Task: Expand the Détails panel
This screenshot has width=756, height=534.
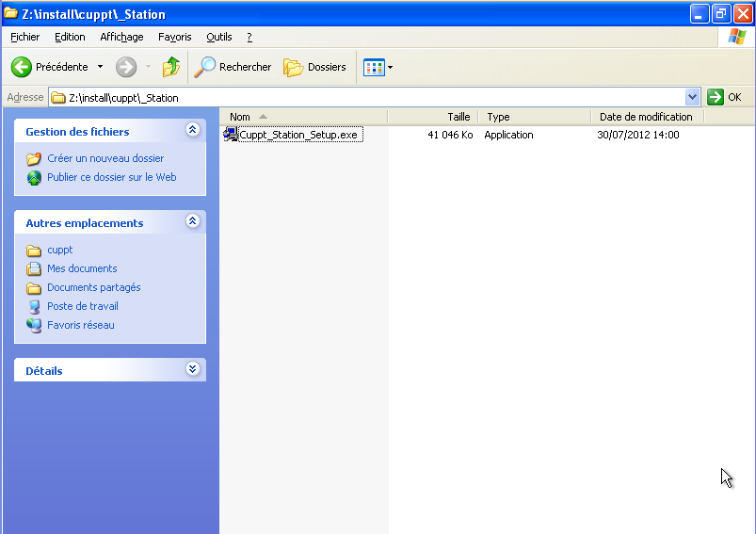Action: (x=193, y=370)
